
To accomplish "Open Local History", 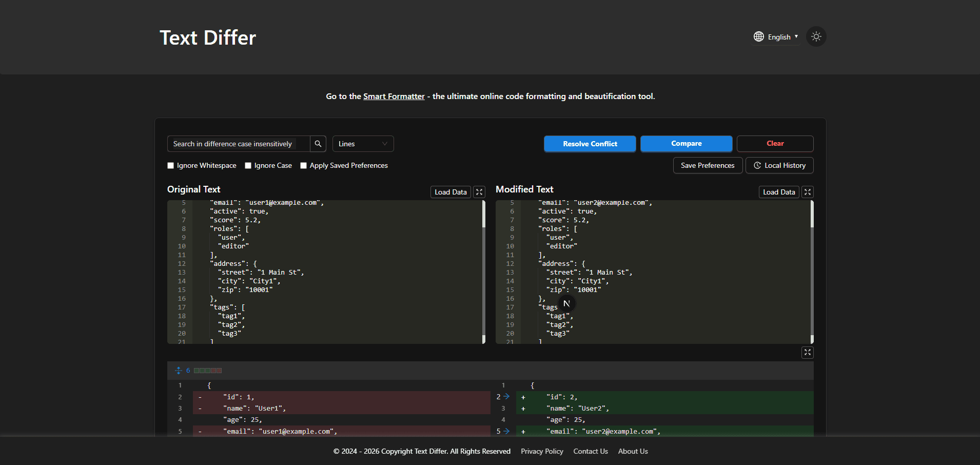I will click(x=779, y=165).
